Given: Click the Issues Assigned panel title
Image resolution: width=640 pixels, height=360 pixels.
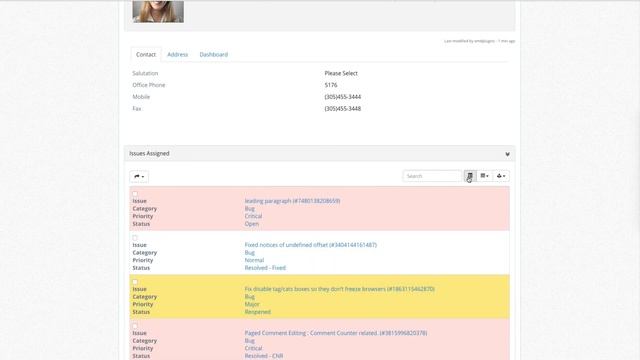Looking at the screenshot, I should point(149,153).
